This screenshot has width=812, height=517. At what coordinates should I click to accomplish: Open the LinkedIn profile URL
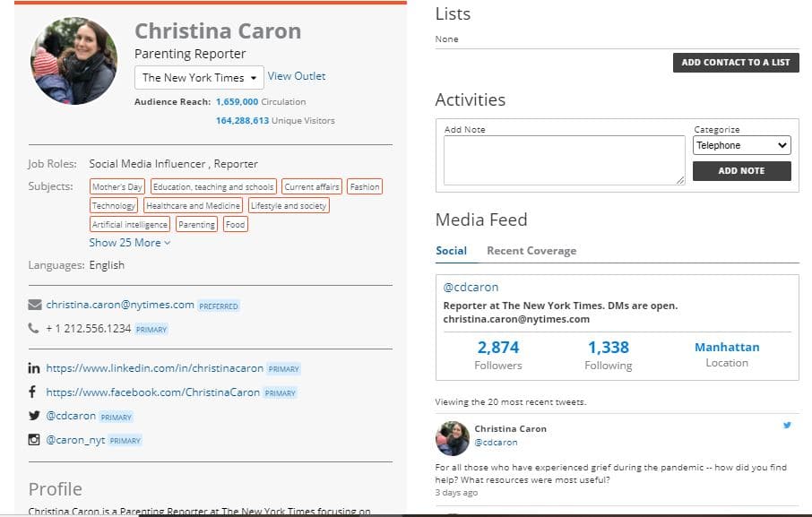click(155, 368)
